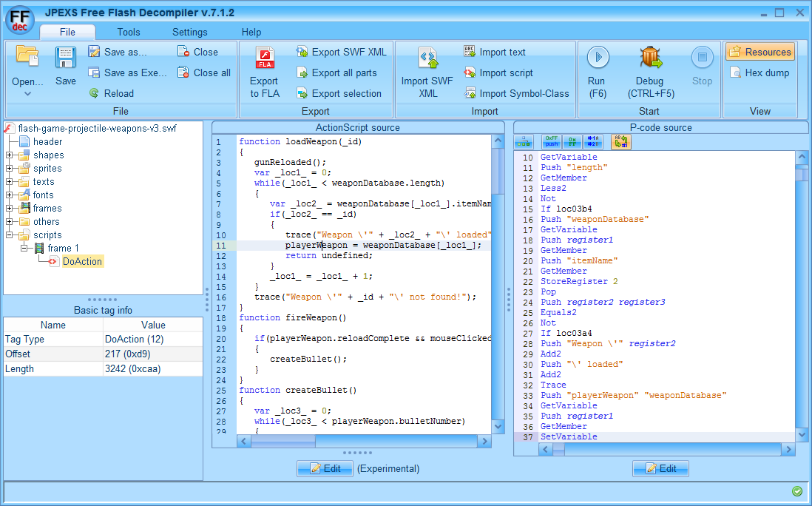
Task: Click the P-code scroll up arrow
Action: click(802, 156)
